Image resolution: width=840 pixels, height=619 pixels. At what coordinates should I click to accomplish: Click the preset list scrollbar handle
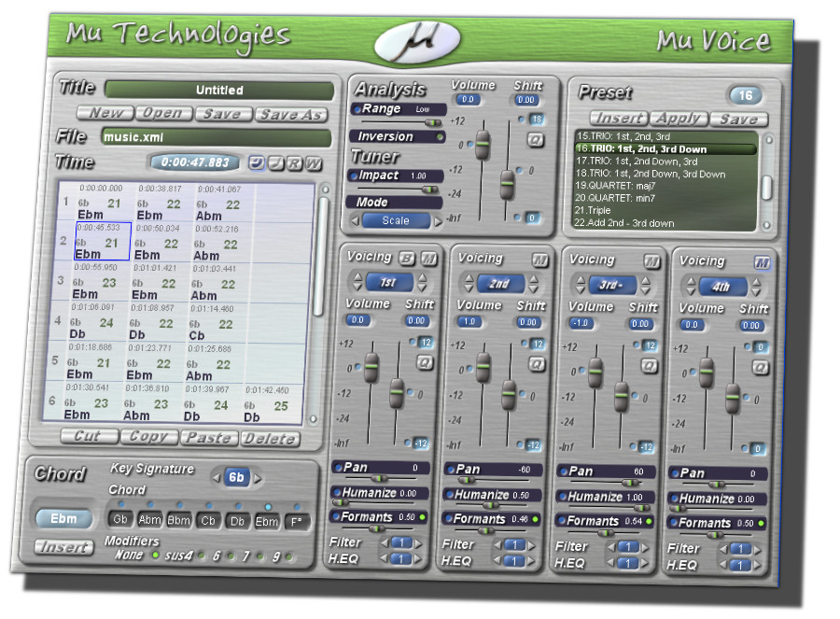766,189
